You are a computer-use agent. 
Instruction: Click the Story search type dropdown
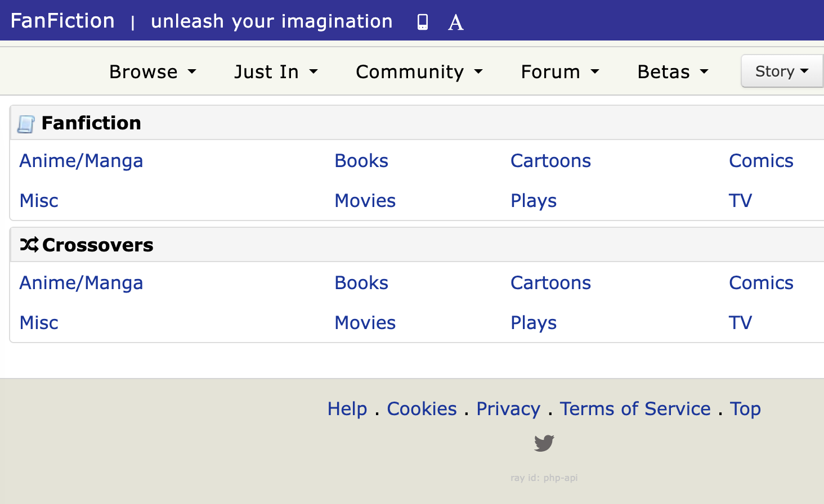click(x=782, y=71)
